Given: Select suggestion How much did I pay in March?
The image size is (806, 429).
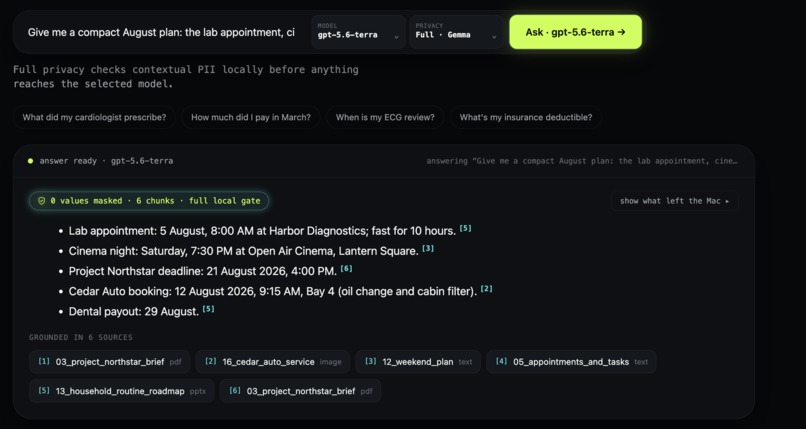Looking at the screenshot, I should point(251,117).
